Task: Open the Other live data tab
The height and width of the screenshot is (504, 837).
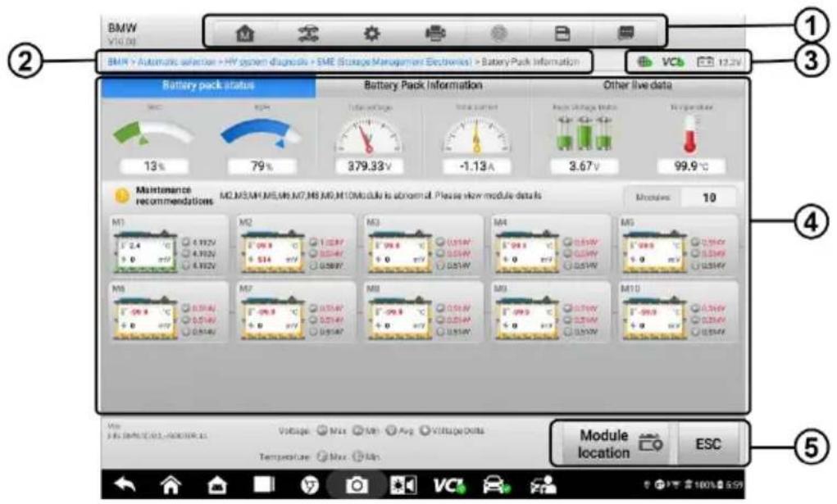Action: 637,86
